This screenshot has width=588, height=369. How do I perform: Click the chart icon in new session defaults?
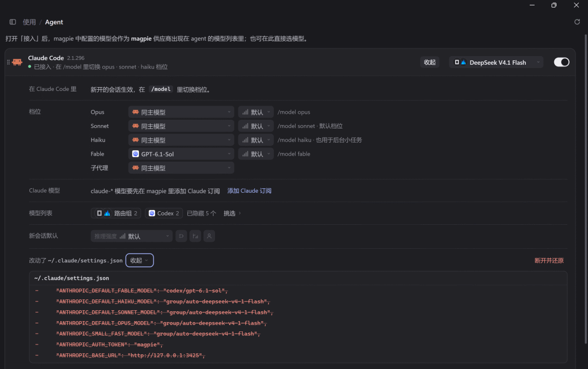point(195,236)
